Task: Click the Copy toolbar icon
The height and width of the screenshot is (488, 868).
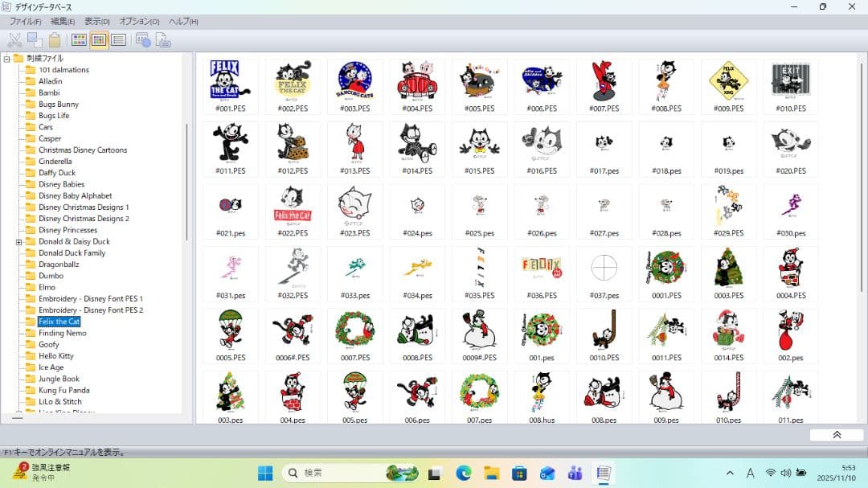Action: pyautogui.click(x=35, y=40)
